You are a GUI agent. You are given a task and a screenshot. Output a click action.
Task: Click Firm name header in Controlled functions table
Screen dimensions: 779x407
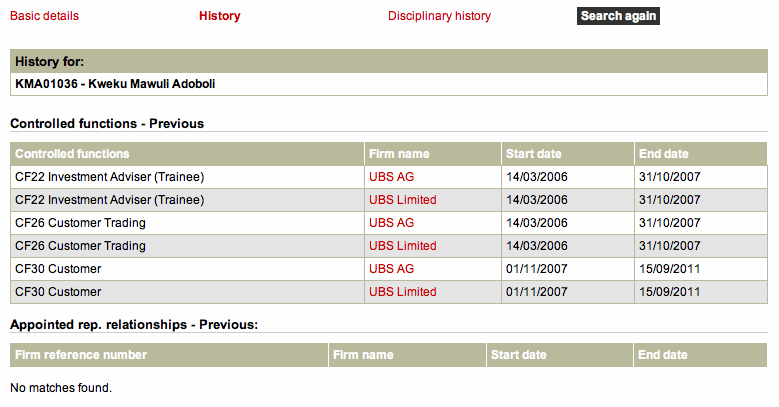click(x=399, y=154)
